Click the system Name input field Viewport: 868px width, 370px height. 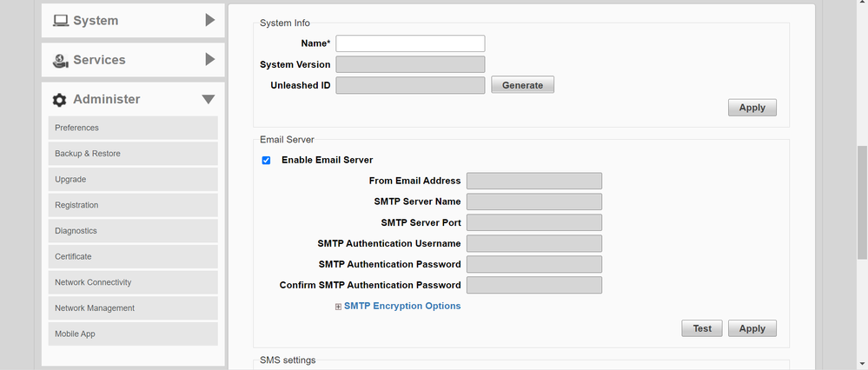[410, 43]
